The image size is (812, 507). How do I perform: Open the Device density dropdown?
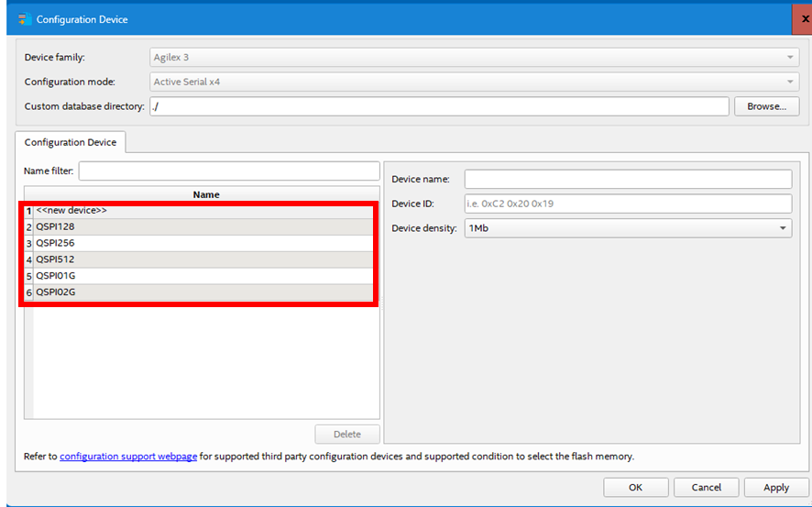[x=628, y=227]
